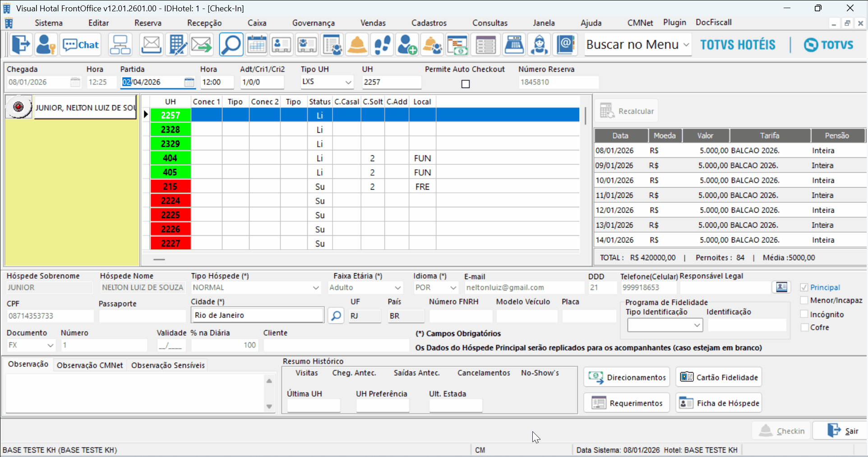The height and width of the screenshot is (457, 868).
Task: Open the guest list report icon
Action: click(332, 45)
